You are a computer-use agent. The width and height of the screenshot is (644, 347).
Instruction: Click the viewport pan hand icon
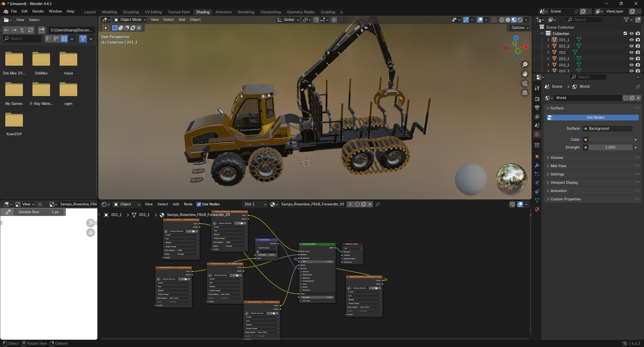click(525, 74)
